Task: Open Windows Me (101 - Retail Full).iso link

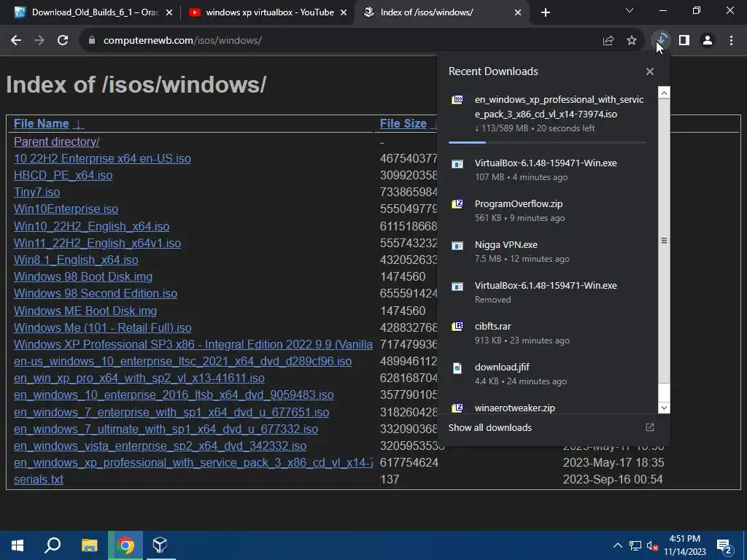Action: [103, 327]
